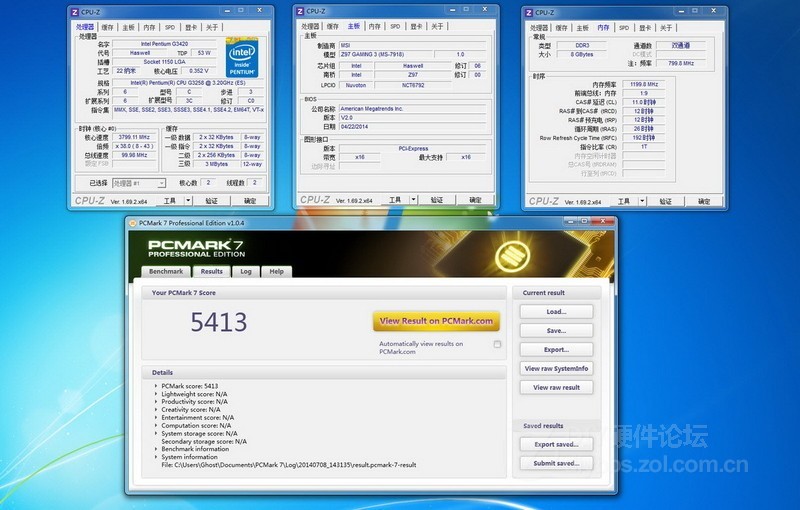Open the Help tab in PCMark 7
Image resolution: width=800 pixels, height=510 pixels.
coord(277,271)
